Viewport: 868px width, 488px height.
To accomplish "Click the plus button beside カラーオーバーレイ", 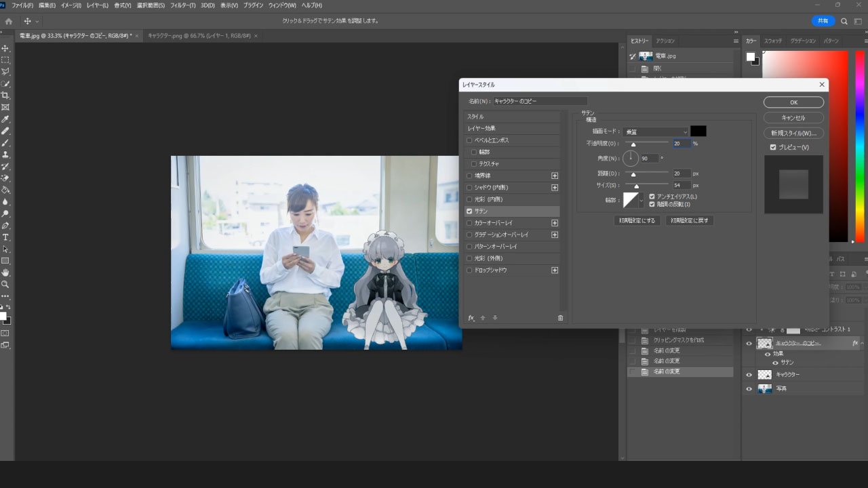I will click(555, 223).
